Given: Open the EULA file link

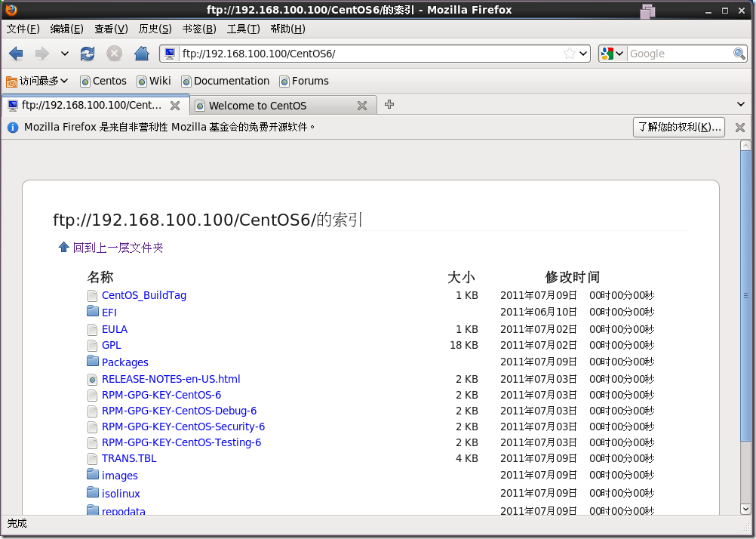Looking at the screenshot, I should [x=115, y=330].
